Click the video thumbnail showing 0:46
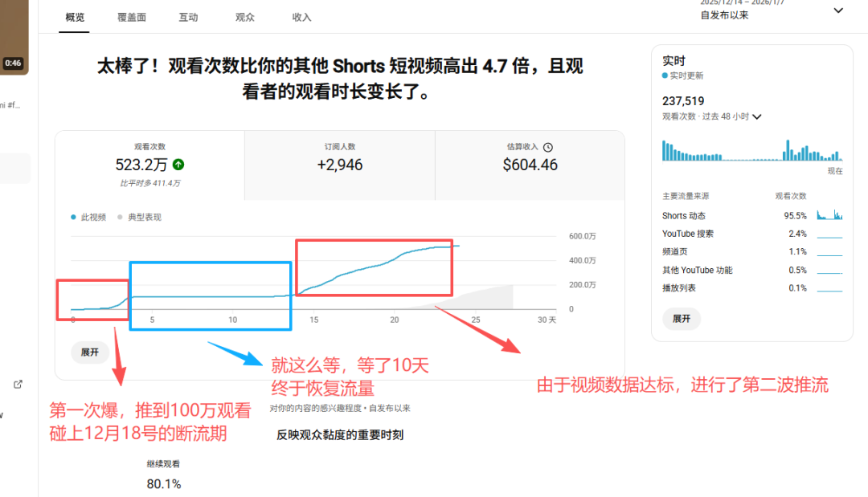This screenshot has height=497, width=868. 14,36
